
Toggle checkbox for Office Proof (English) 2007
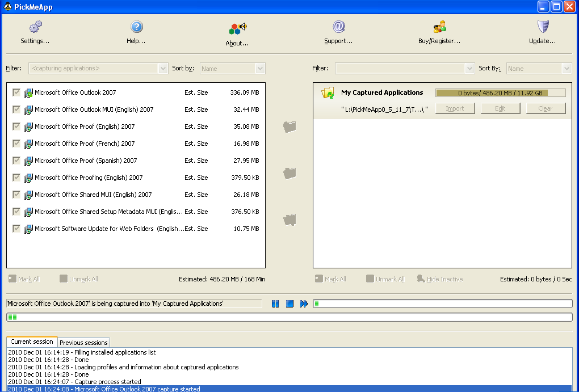16,127
